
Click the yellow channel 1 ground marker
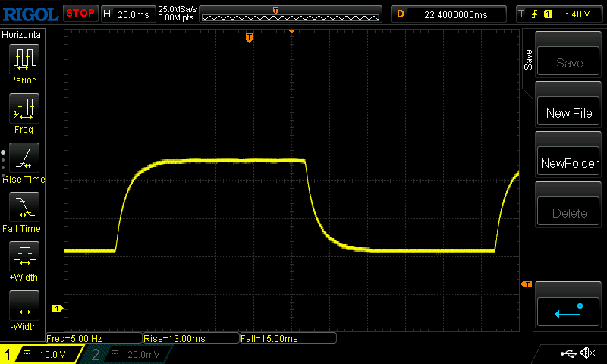click(x=58, y=309)
